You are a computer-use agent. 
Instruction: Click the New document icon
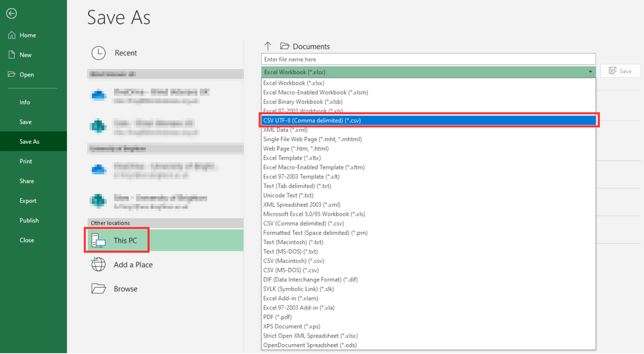click(x=12, y=55)
